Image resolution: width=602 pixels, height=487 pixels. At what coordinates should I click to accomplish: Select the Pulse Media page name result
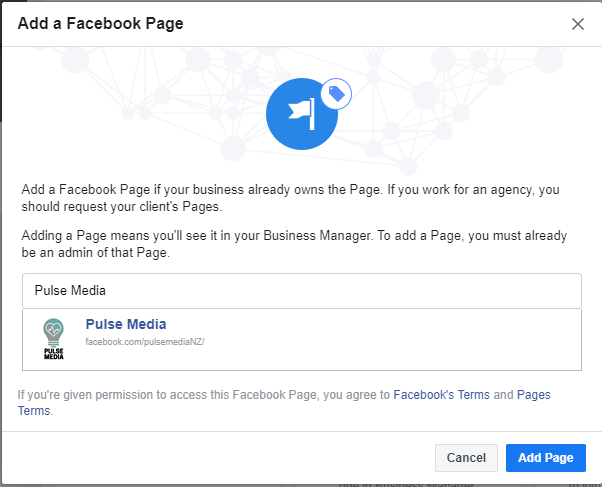coord(126,324)
